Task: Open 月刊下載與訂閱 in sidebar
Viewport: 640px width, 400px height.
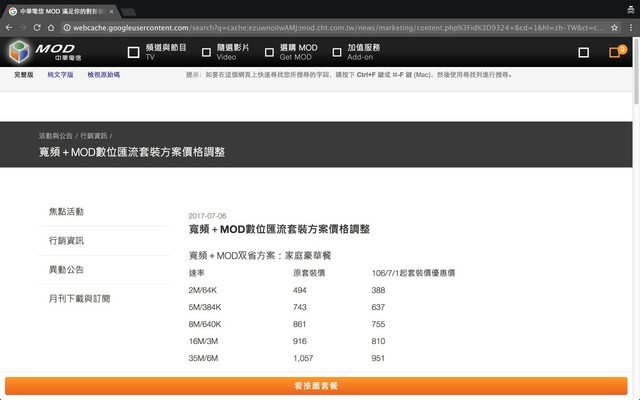Action: click(x=80, y=298)
